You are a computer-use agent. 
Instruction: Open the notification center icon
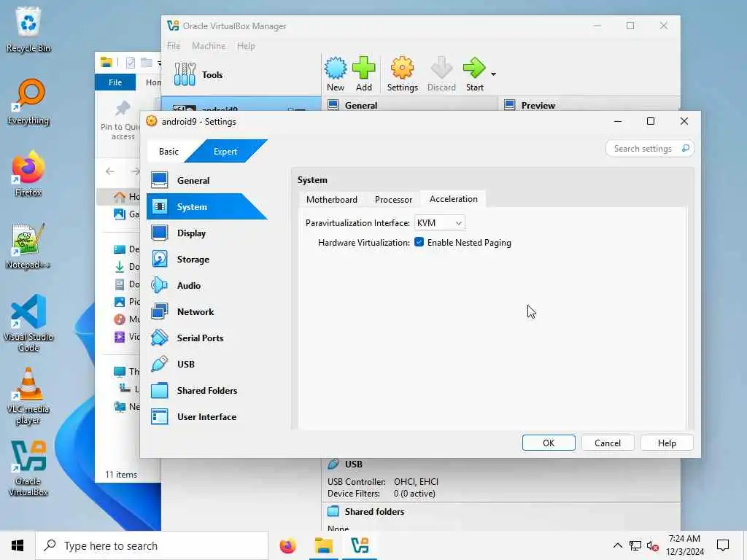point(723,545)
